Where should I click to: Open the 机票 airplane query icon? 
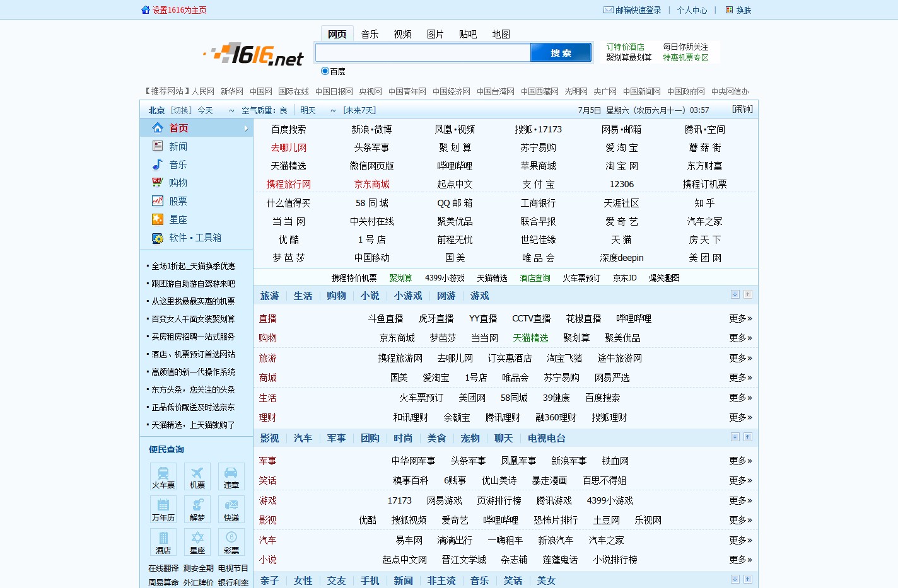click(197, 476)
